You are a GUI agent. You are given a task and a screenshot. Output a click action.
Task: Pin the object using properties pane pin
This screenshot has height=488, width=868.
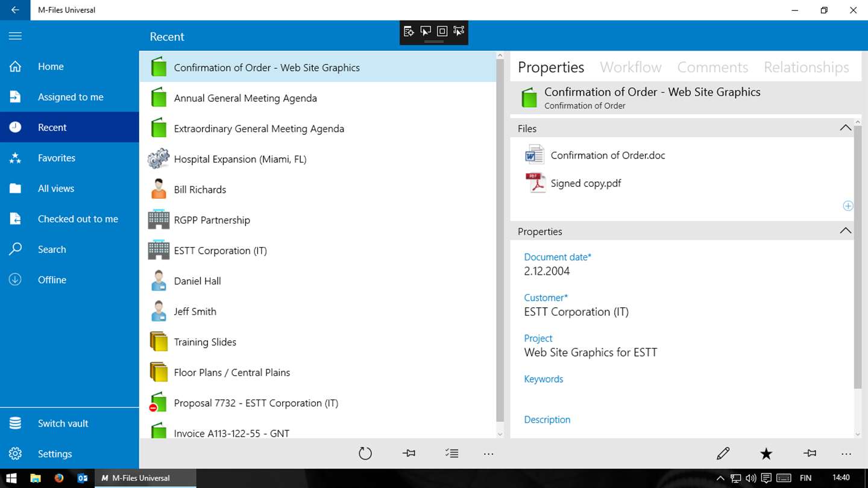pyautogui.click(x=810, y=454)
